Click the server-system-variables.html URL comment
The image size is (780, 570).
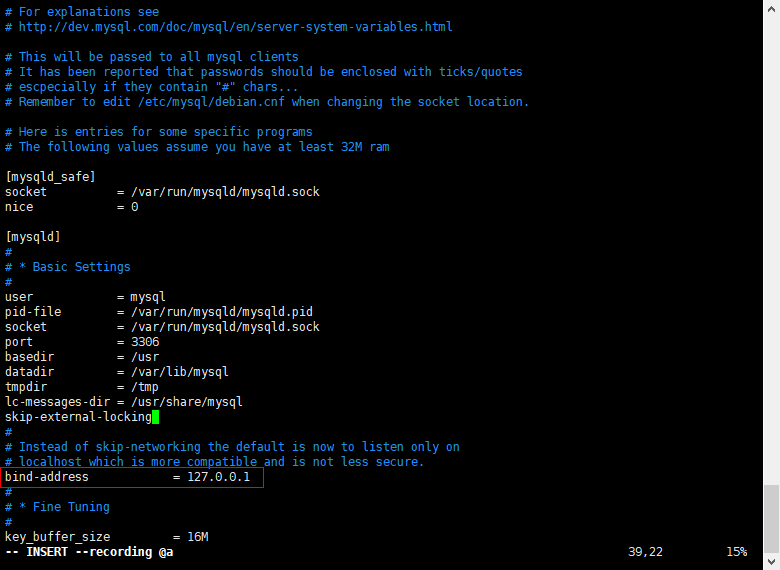click(x=228, y=27)
